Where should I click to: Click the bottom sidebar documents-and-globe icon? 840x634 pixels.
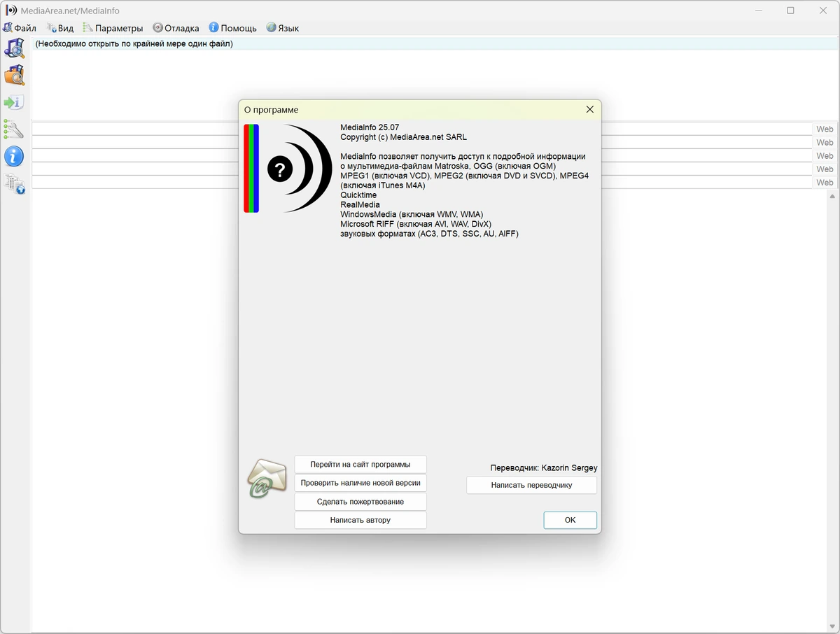(15, 183)
